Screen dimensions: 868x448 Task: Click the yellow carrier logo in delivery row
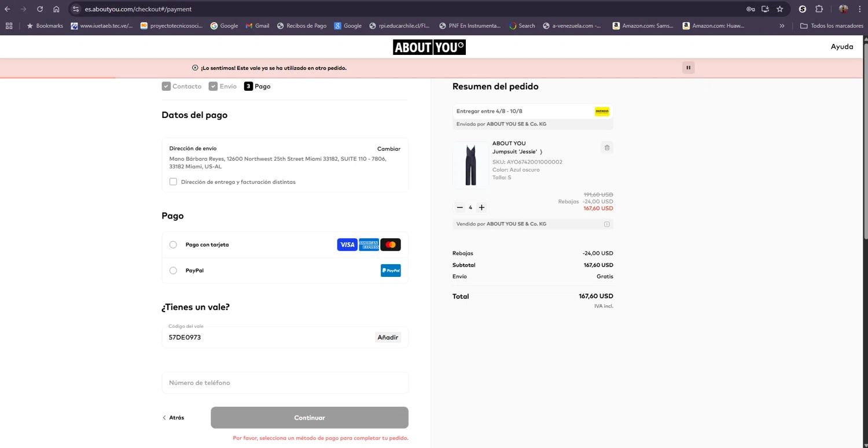pyautogui.click(x=602, y=111)
